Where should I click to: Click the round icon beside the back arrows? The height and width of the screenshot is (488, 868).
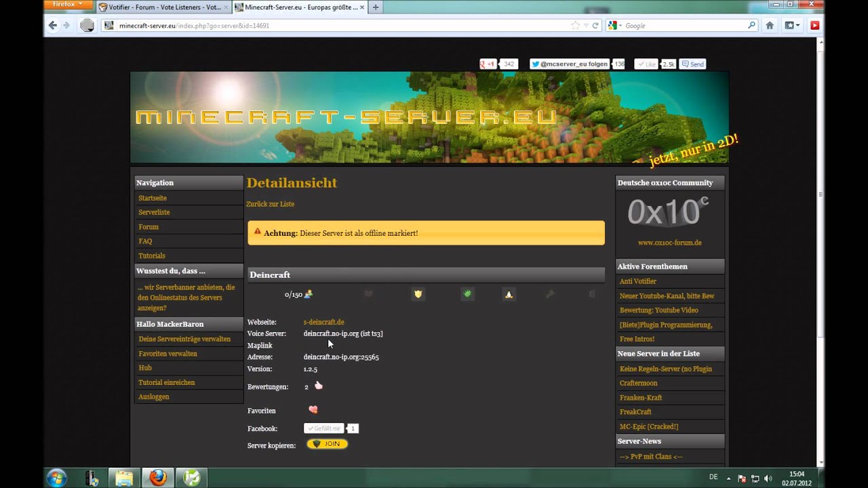(x=87, y=26)
